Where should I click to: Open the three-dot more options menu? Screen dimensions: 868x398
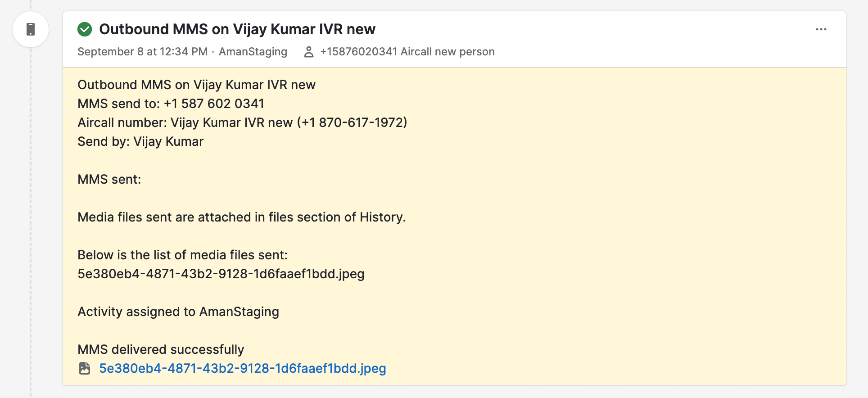pos(821,29)
